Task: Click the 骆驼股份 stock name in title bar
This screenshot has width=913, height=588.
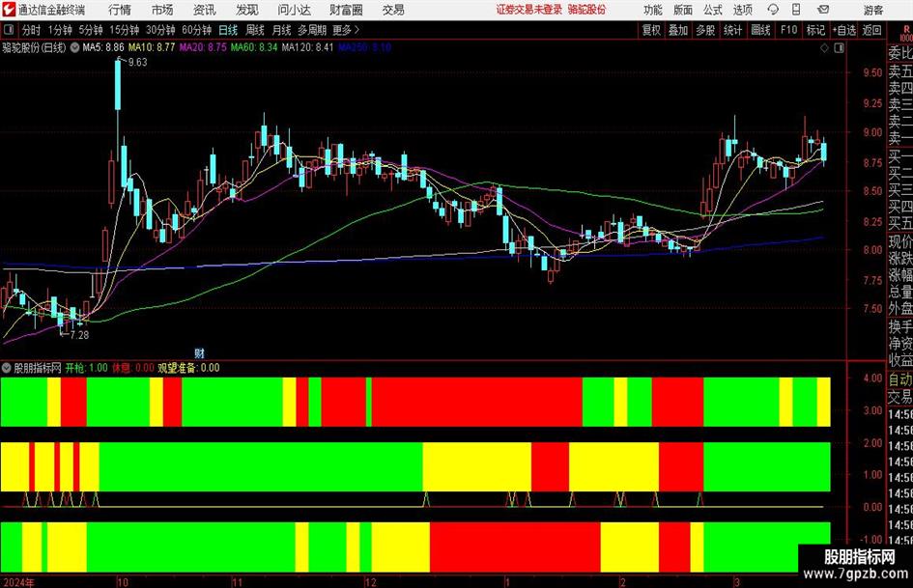Action: pyautogui.click(x=587, y=10)
